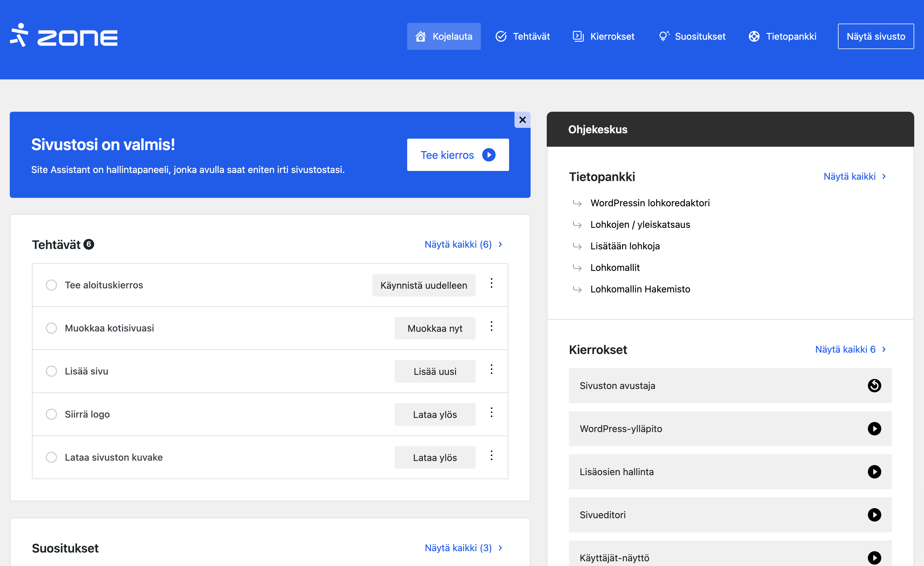Mark 'Muokkaa kotisivuasi' task as complete
The image size is (924, 566).
(51, 328)
